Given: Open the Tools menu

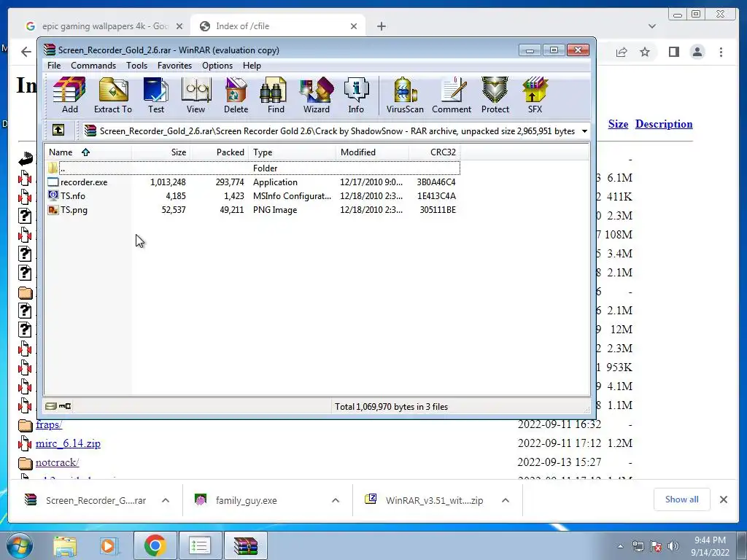Looking at the screenshot, I should tap(136, 65).
